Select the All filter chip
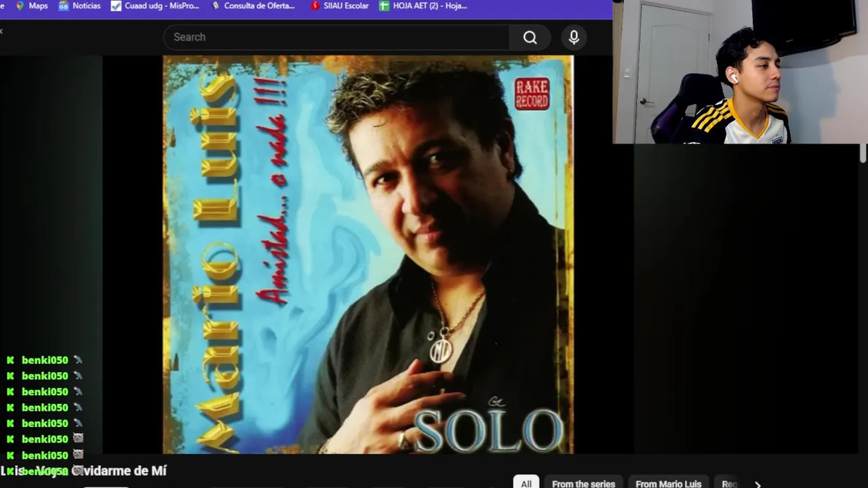This screenshot has height=488, width=868. pos(526,483)
